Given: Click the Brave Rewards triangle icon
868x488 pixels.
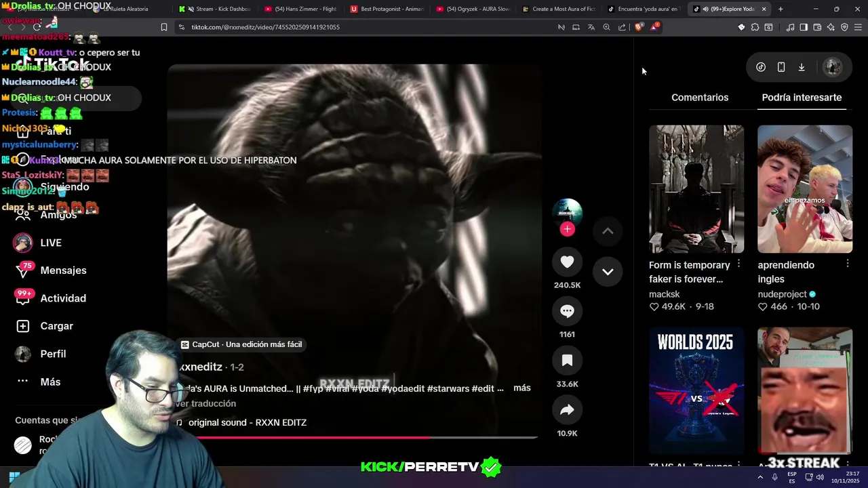Looking at the screenshot, I should click(654, 27).
